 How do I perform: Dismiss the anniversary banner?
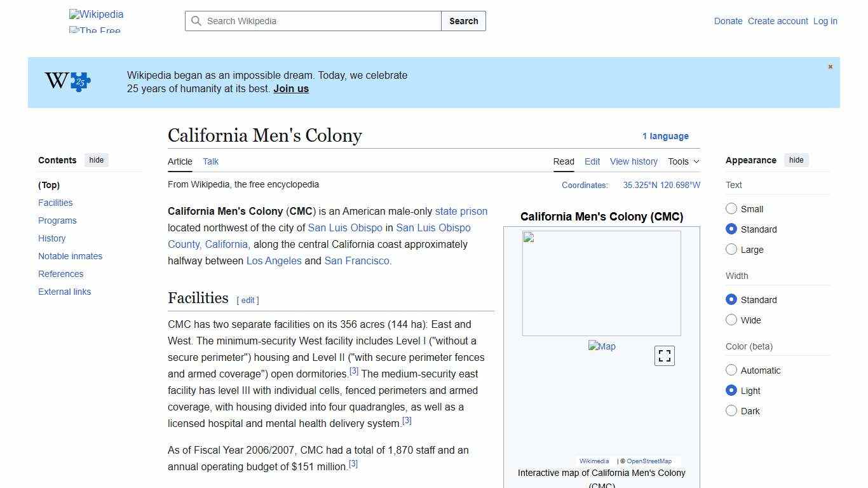coord(830,66)
